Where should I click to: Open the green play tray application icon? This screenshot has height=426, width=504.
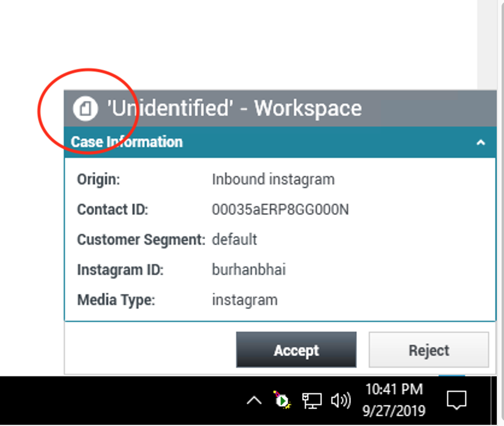click(282, 400)
